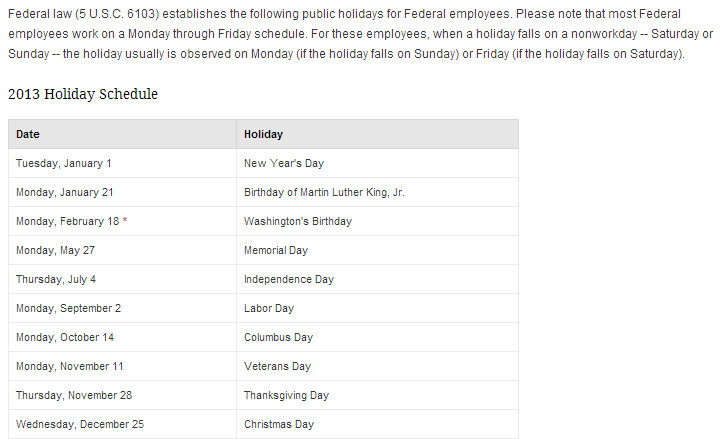The height and width of the screenshot is (439, 722).
Task: Click Birthday of Martin Luther King, Jr.
Action: coord(324,192)
